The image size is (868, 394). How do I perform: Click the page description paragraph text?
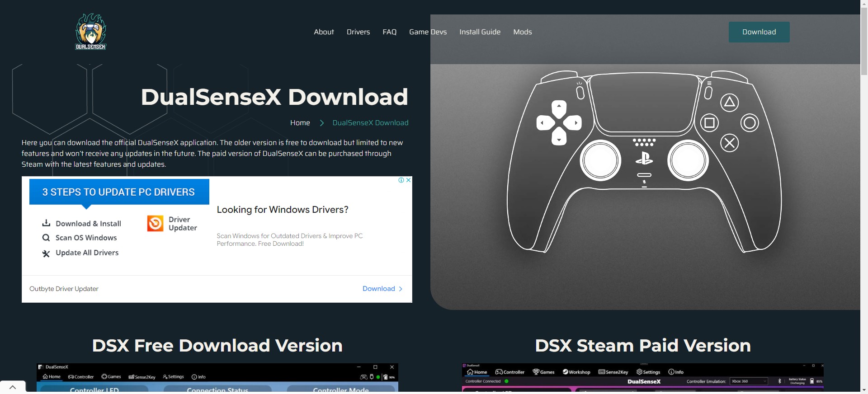pos(212,154)
